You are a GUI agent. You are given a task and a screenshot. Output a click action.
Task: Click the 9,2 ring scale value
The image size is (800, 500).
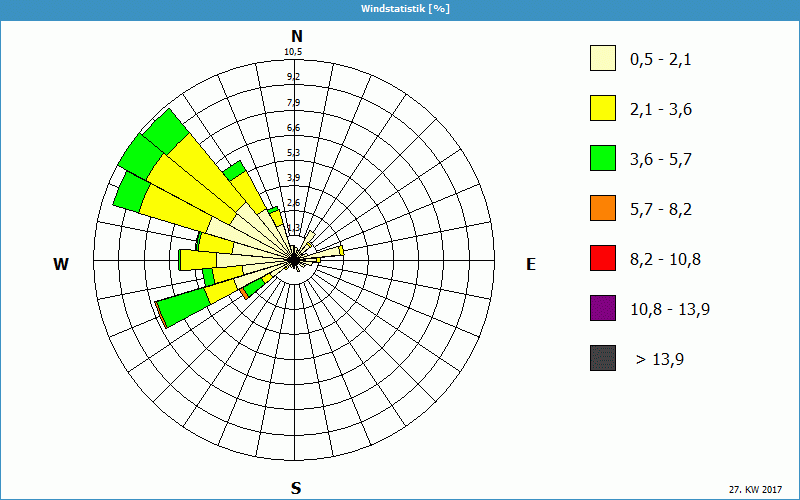[x=293, y=77]
